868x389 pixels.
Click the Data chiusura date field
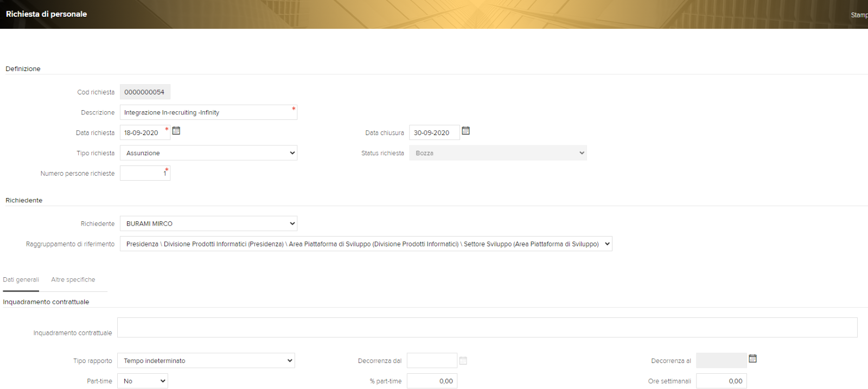[435, 133]
